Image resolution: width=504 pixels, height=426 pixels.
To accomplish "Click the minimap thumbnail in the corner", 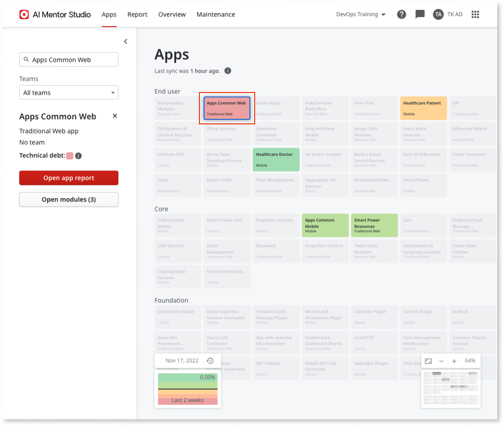I will click(451, 389).
